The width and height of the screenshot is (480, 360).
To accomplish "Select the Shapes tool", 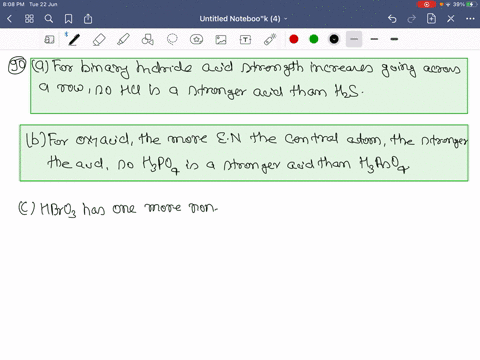I will [147, 40].
